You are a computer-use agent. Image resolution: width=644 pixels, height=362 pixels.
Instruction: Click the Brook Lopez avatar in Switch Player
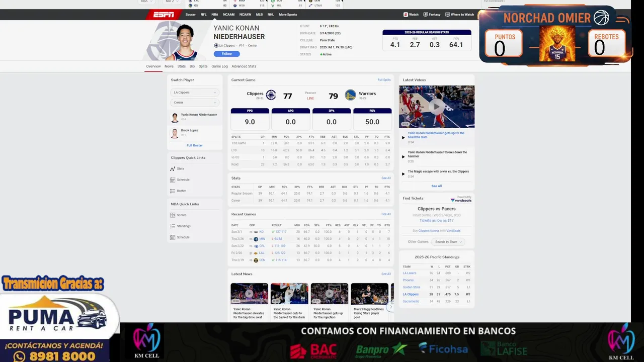click(x=175, y=133)
